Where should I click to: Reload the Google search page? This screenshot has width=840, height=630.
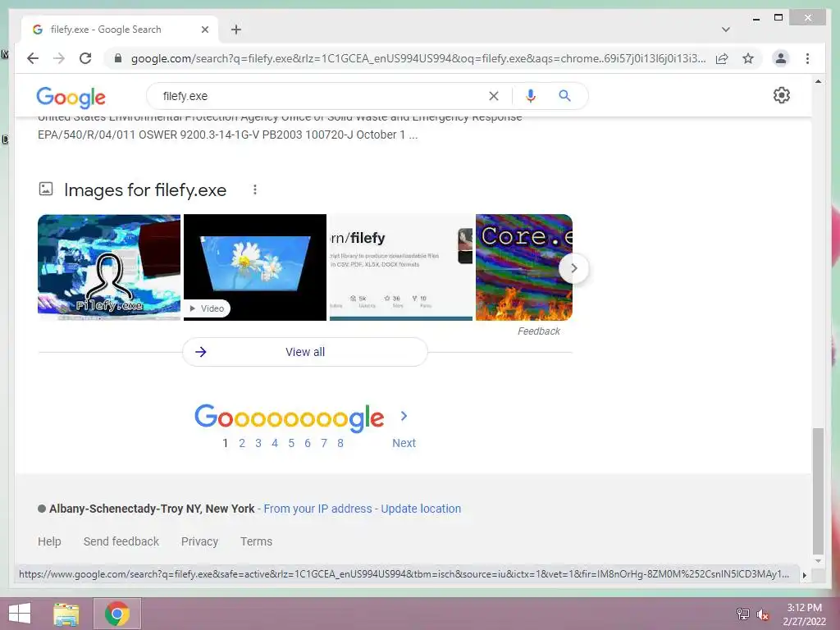[x=85, y=58]
